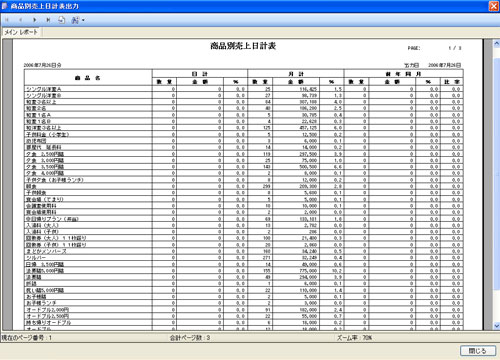500x360 pixels.
Task: Open the go-to-page icon in toolbar
Action: (x=62, y=20)
